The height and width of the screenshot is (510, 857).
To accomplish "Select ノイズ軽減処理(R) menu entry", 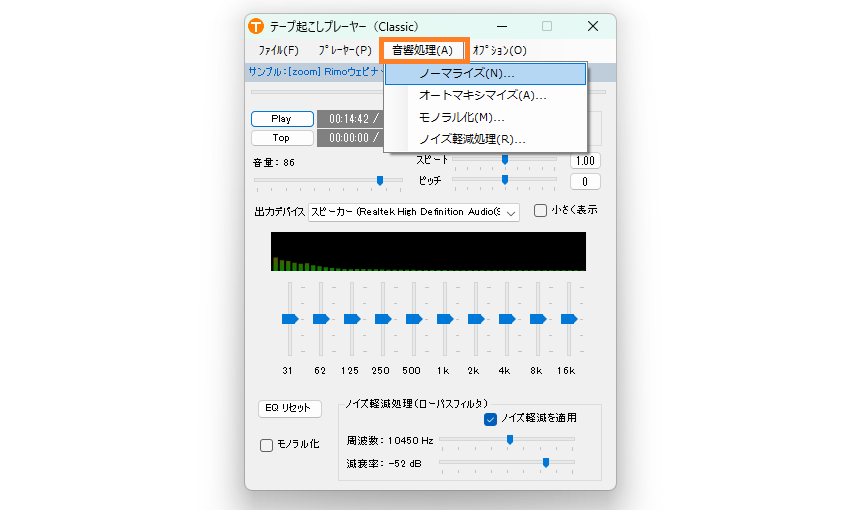I will 472,139.
